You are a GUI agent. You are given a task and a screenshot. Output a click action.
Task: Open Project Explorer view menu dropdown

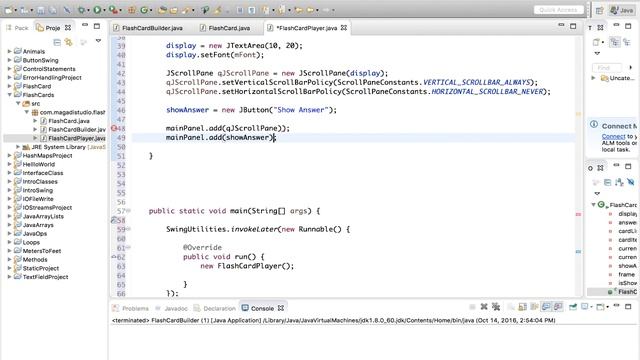pyautogui.click(x=98, y=41)
